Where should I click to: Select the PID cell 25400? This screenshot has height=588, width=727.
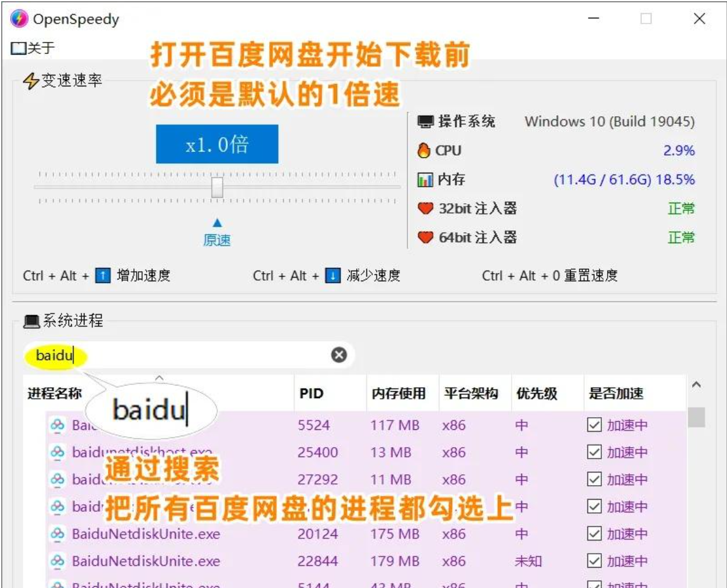coord(317,452)
